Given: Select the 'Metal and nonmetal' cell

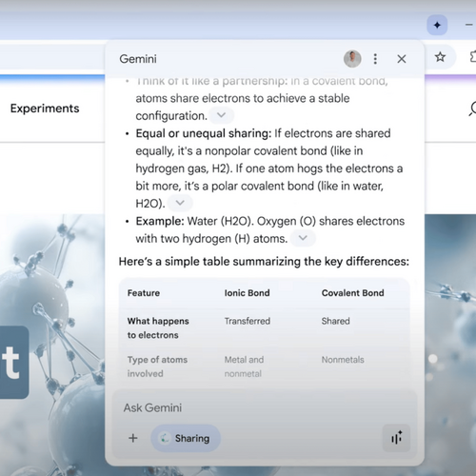Looking at the screenshot, I should [x=244, y=367].
